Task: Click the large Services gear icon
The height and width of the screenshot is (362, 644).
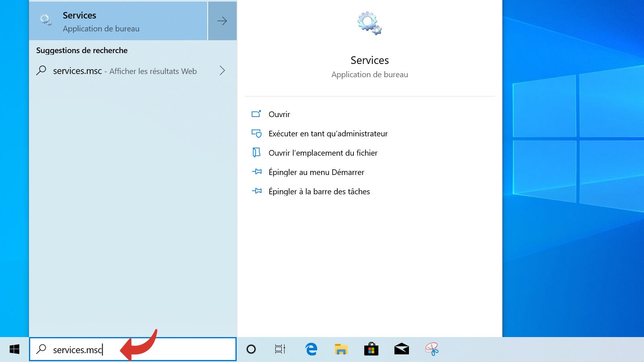Action: (369, 23)
